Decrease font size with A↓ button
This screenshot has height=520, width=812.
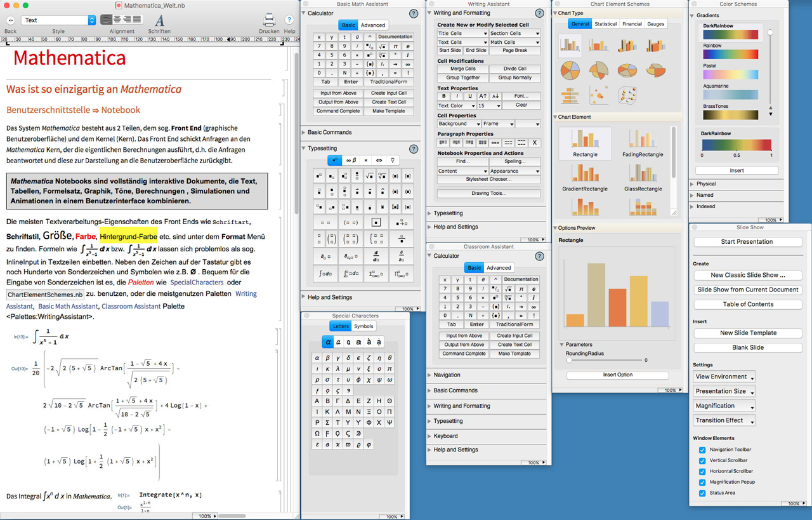click(495, 97)
